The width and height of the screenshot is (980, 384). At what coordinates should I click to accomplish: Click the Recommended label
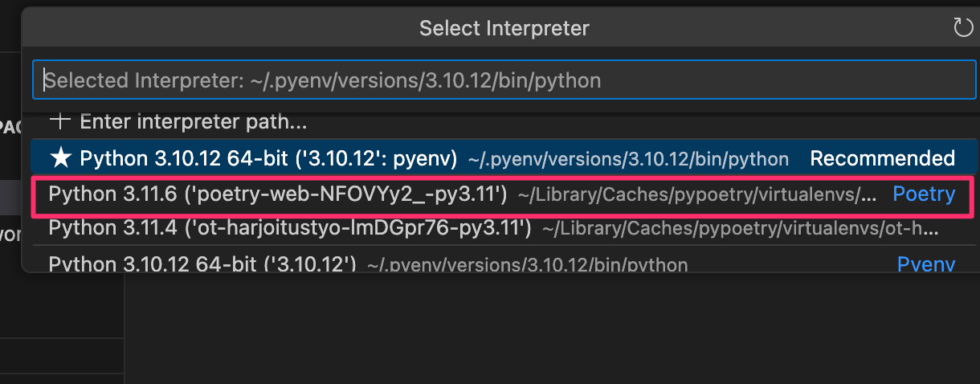click(x=882, y=158)
